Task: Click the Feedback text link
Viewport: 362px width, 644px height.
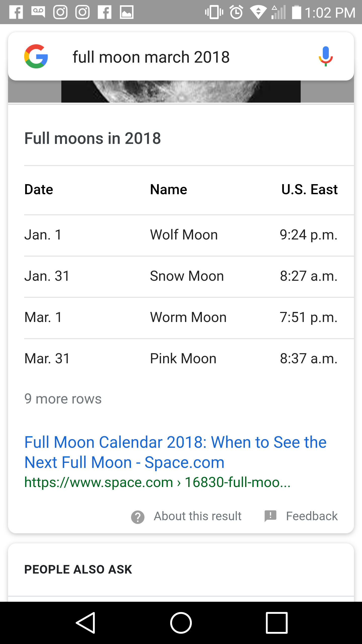Action: coord(312,516)
